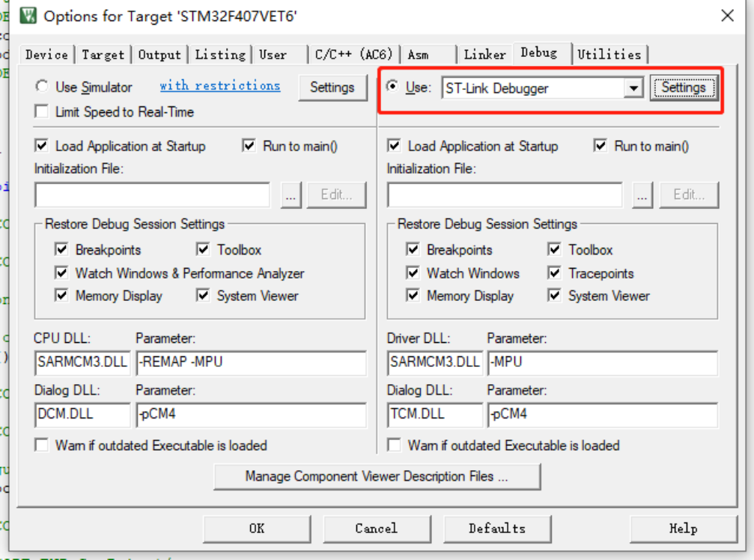Open ST-Link Debugger Settings button
Image resolution: width=754 pixels, height=560 pixels.
[x=684, y=88]
